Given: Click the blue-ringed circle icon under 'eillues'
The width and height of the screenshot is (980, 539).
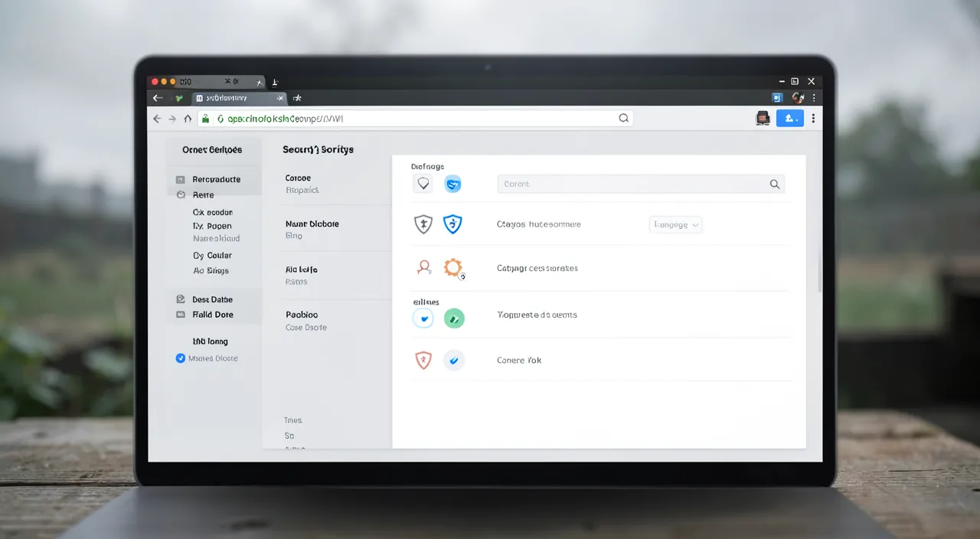Looking at the screenshot, I should tap(423, 318).
